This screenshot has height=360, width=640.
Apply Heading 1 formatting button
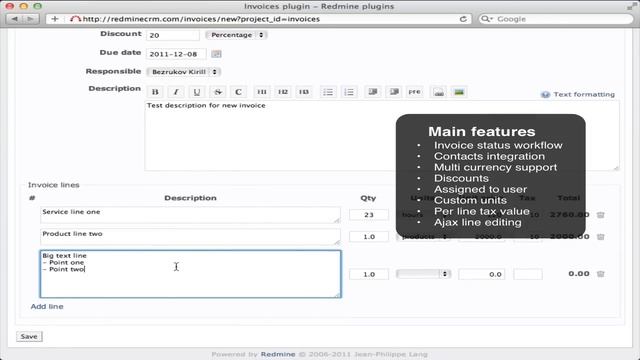coord(262,92)
